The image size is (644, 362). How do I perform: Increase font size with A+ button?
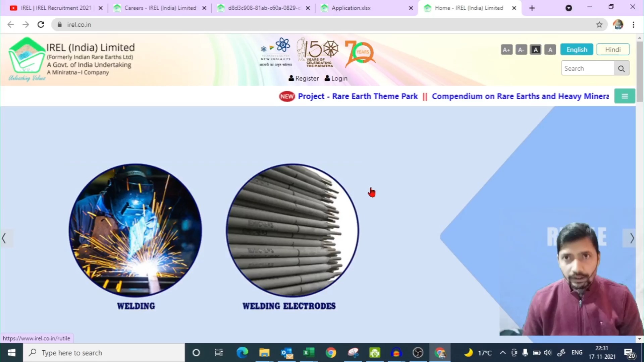(506, 50)
